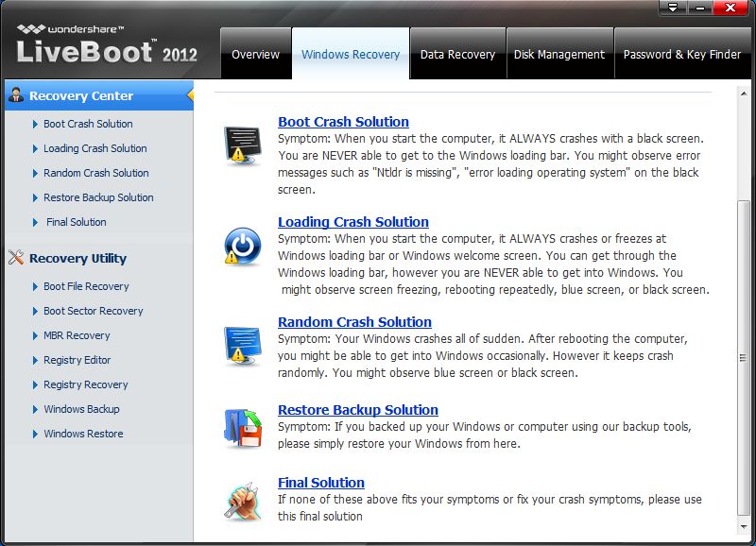Click the Restore Backup Solution floppy icon
Image resolution: width=756 pixels, height=546 pixels.
pos(243,428)
